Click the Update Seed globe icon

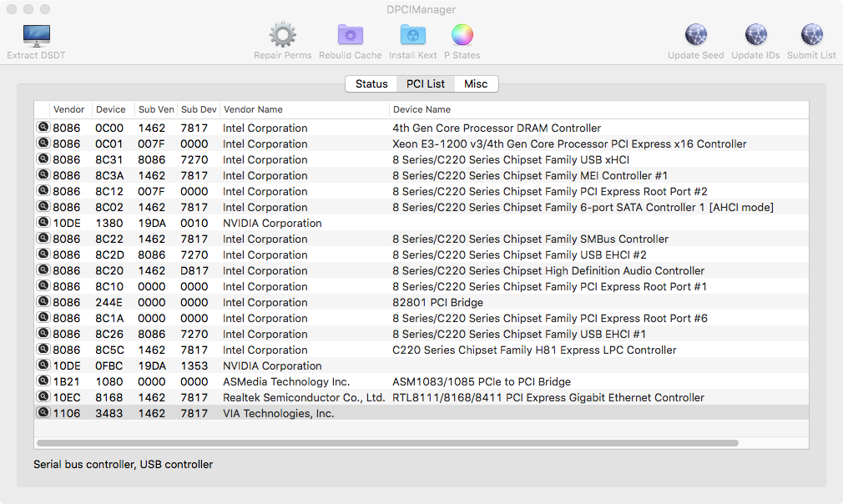695,36
